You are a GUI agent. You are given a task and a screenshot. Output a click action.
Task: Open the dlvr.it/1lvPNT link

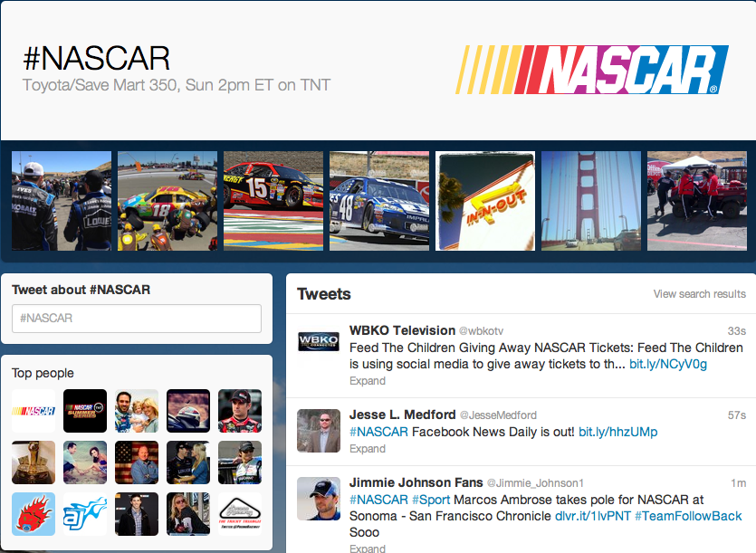[593, 516]
